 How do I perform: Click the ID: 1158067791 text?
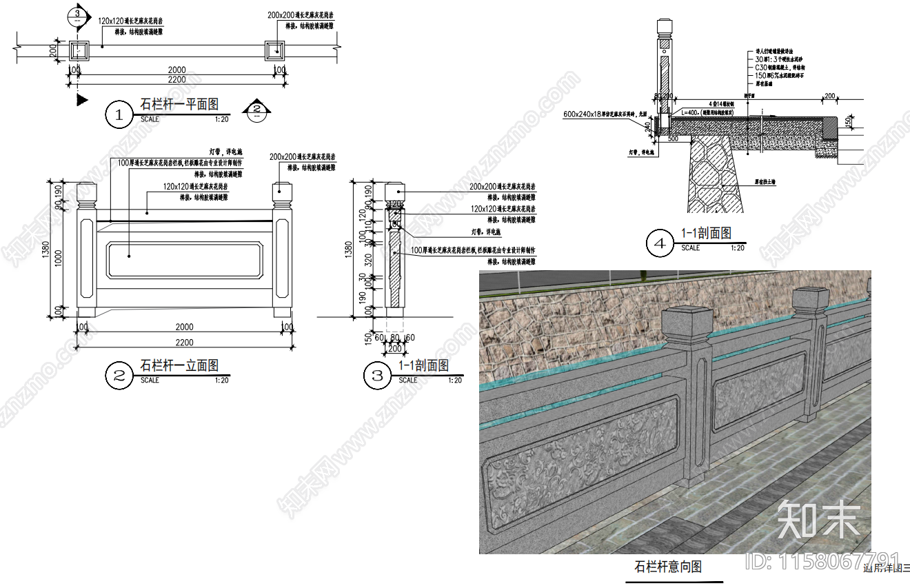tap(823, 560)
